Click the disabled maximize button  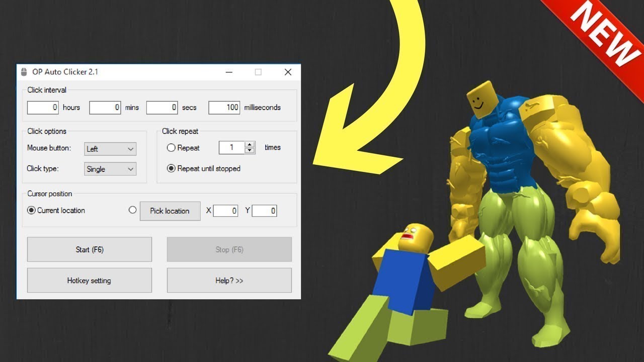(258, 72)
